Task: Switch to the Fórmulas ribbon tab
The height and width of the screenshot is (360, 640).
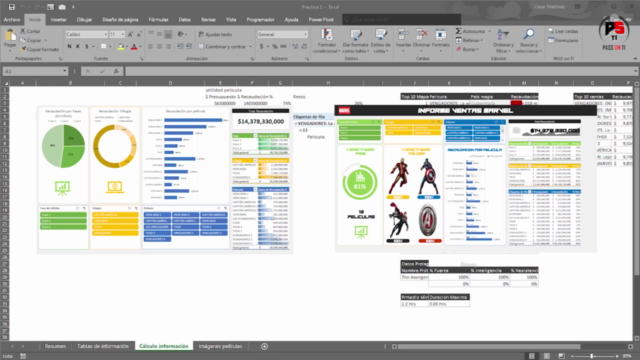Action: click(158, 20)
